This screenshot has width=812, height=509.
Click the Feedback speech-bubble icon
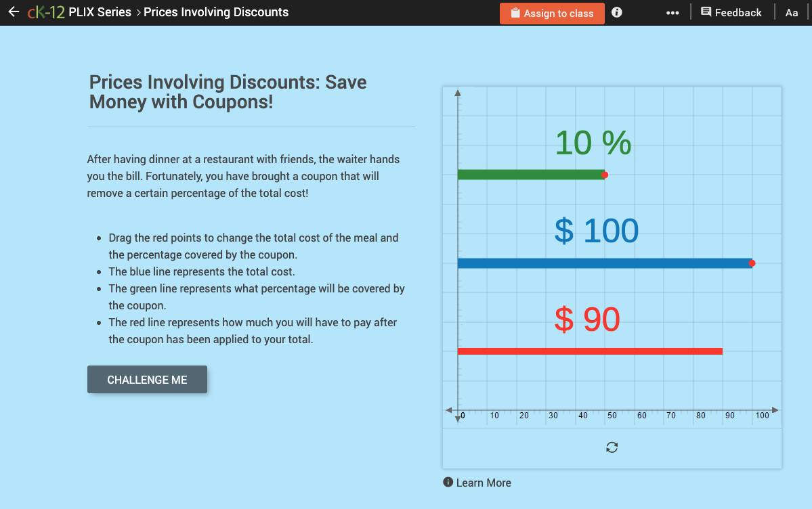(705, 12)
